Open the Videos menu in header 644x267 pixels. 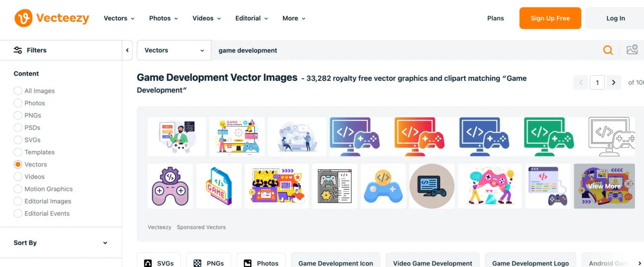coord(207,18)
